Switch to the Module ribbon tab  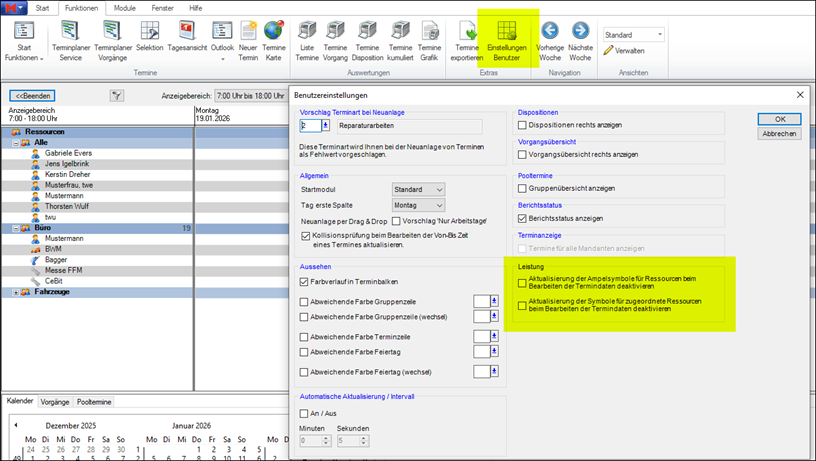[125, 7]
